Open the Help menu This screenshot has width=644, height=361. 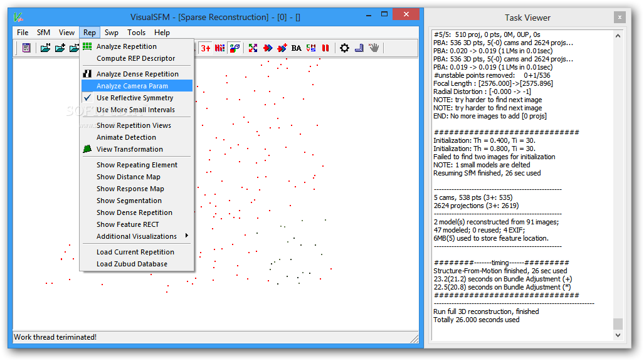click(x=162, y=33)
